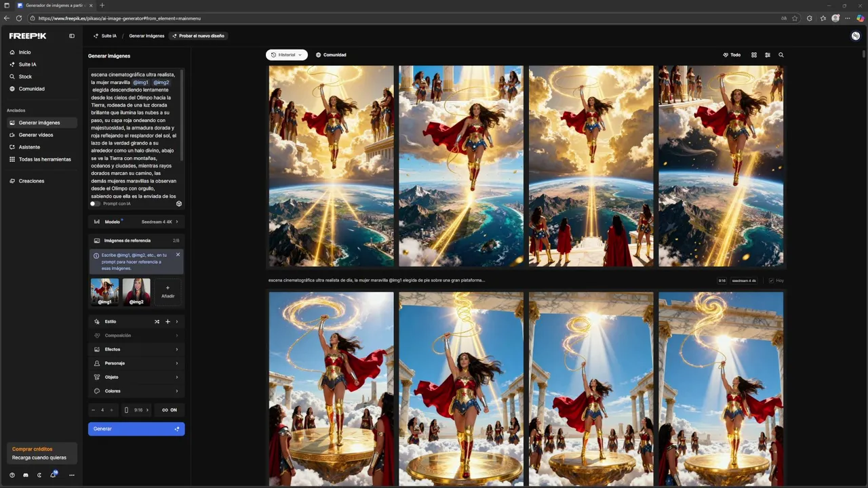Expand the Personaje section
Viewport: 868px width, 488px height.
point(136,363)
